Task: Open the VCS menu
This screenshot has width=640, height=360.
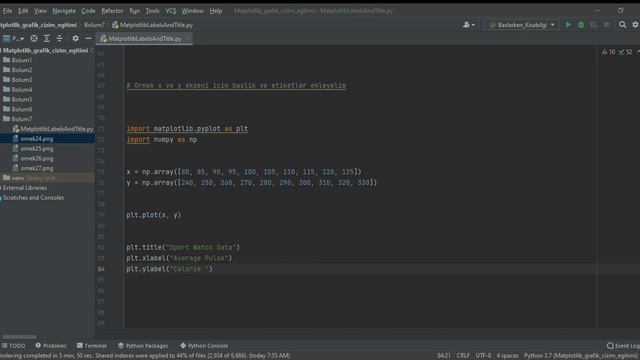Action: (x=171, y=11)
